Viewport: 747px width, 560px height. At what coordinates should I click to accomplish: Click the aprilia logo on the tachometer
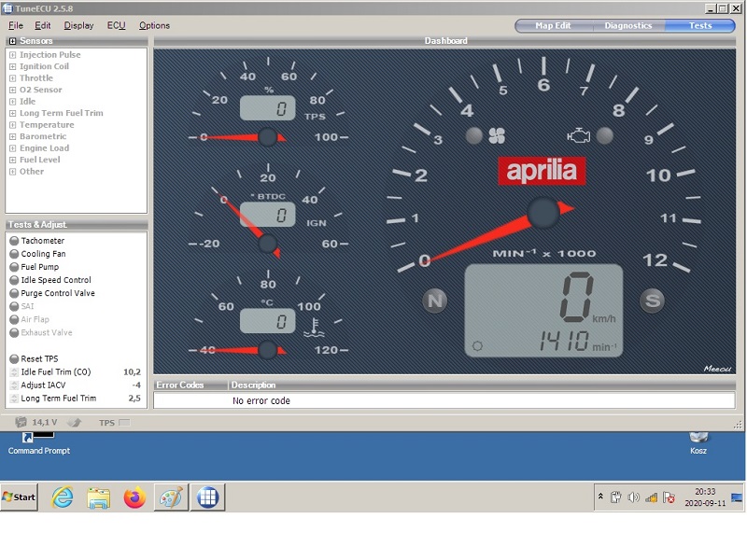point(542,171)
